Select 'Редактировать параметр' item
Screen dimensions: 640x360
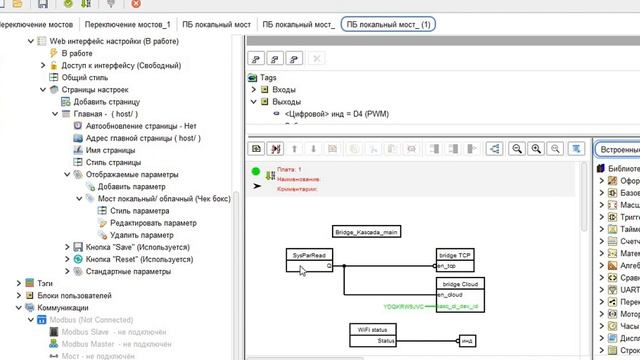pyautogui.click(x=153, y=223)
